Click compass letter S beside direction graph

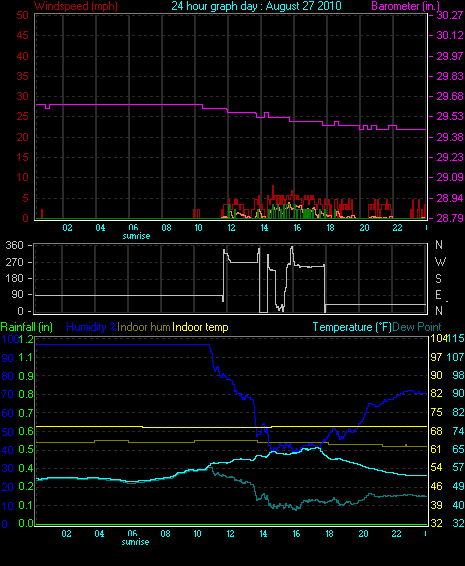point(439,279)
